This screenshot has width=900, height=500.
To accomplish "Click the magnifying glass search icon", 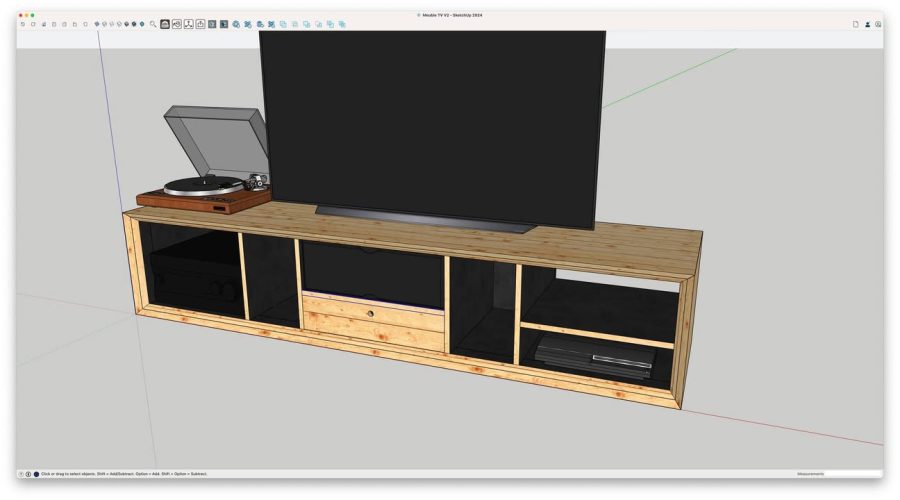I will (153, 24).
